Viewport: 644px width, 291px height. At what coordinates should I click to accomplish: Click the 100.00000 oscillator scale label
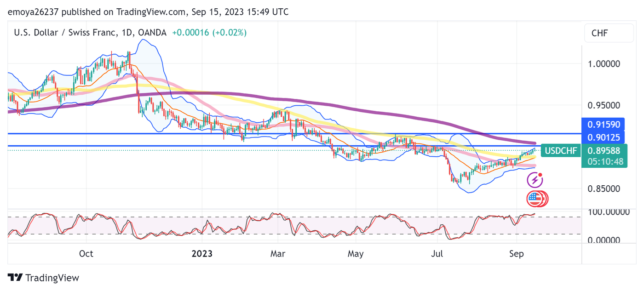[607, 212]
